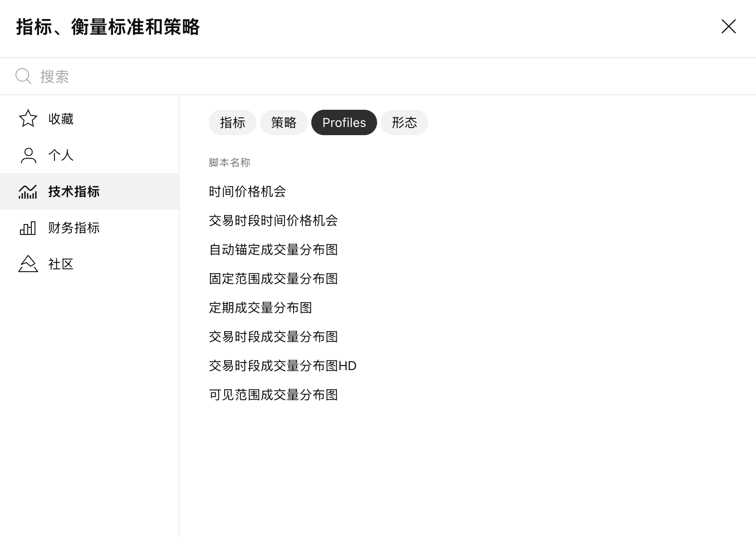Switch to the 策略 tab
This screenshot has width=756, height=537.
(x=284, y=122)
